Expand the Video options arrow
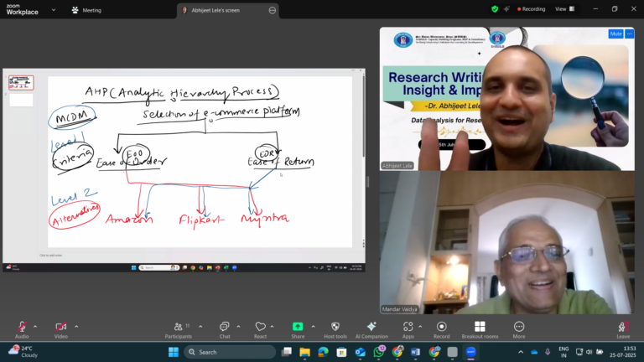Screen dimensions: 644x362 point(76,327)
